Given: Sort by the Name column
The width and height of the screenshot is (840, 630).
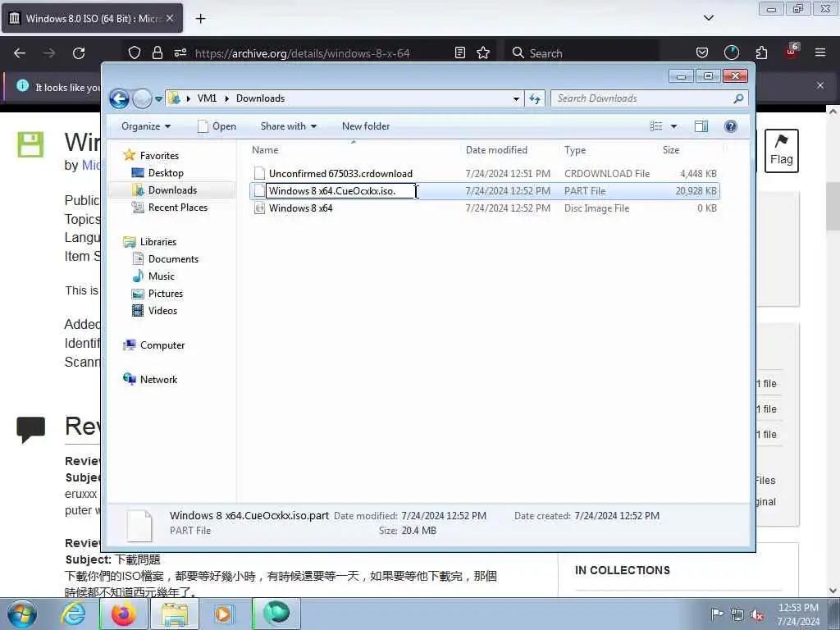Looking at the screenshot, I should (x=354, y=150).
